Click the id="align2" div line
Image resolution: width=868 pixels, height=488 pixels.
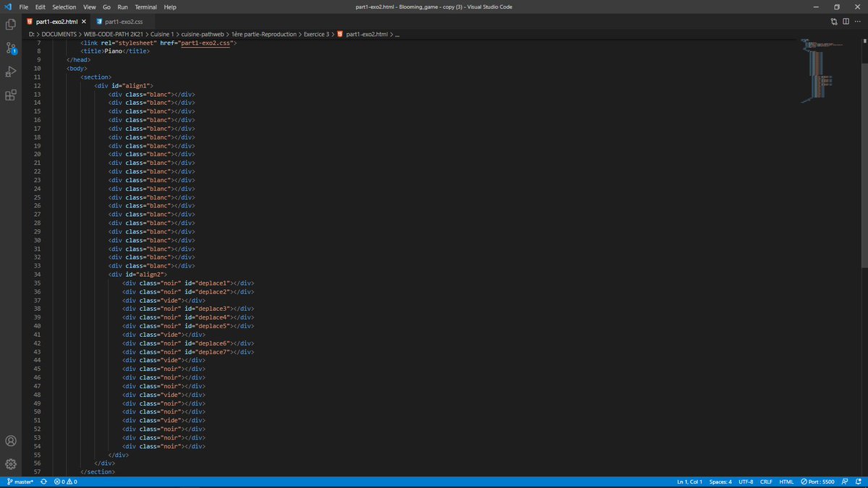pos(137,274)
